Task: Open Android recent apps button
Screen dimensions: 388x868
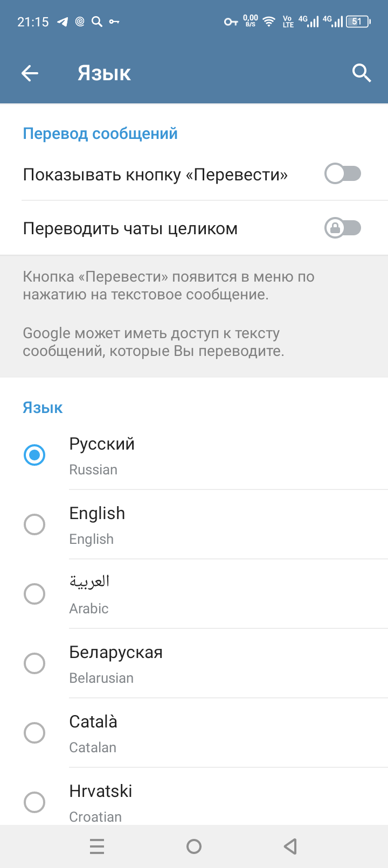Action: click(97, 846)
